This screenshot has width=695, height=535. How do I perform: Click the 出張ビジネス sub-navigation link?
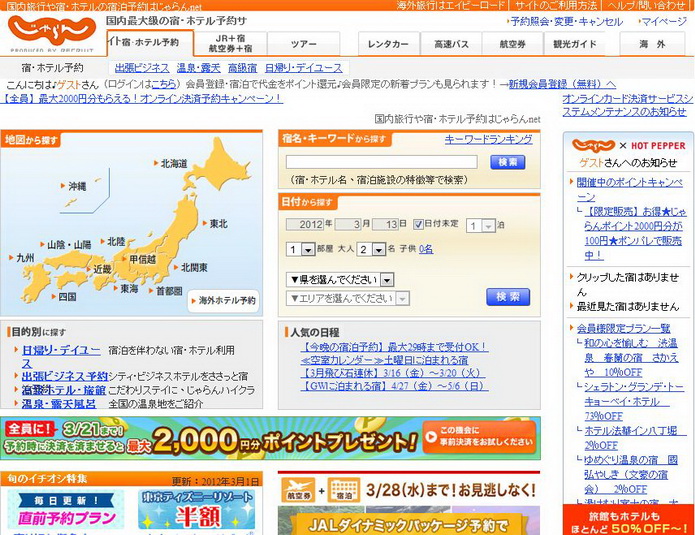click(142, 68)
